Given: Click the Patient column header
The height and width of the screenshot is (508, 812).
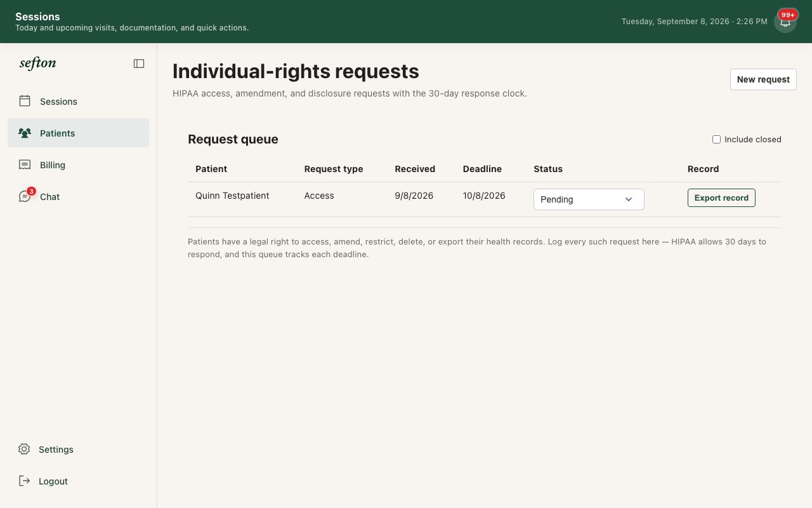Looking at the screenshot, I should click(211, 169).
